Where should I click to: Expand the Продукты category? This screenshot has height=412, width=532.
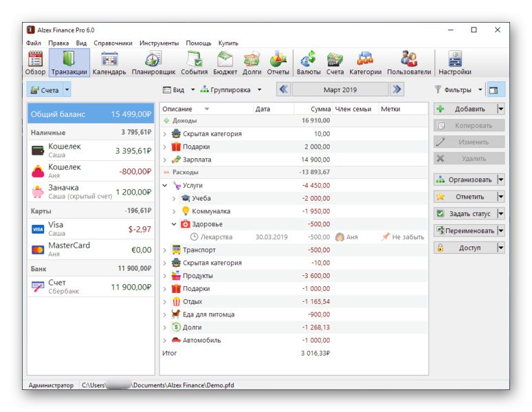tap(164, 276)
